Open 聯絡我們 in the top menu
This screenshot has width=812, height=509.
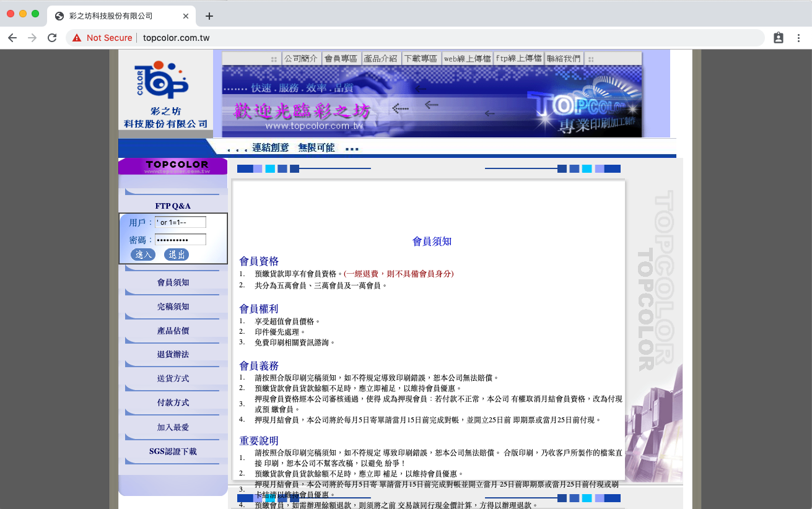point(564,59)
